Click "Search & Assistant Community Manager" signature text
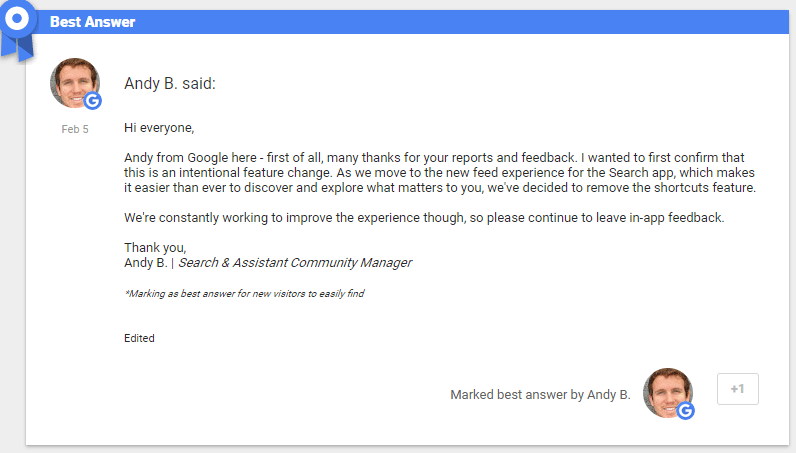 [295, 263]
